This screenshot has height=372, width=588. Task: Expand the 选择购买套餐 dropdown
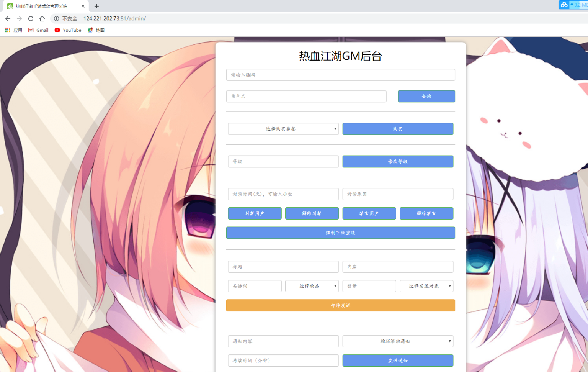pyautogui.click(x=283, y=129)
